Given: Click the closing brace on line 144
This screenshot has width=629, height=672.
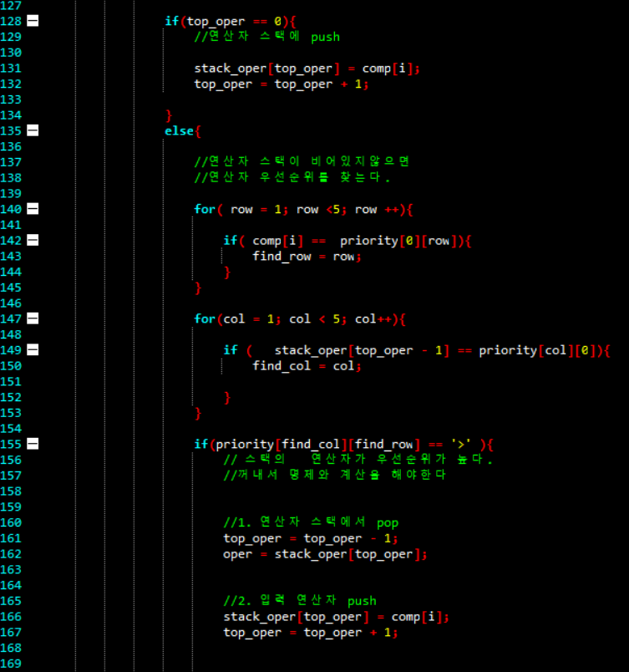Looking at the screenshot, I should [x=227, y=272].
